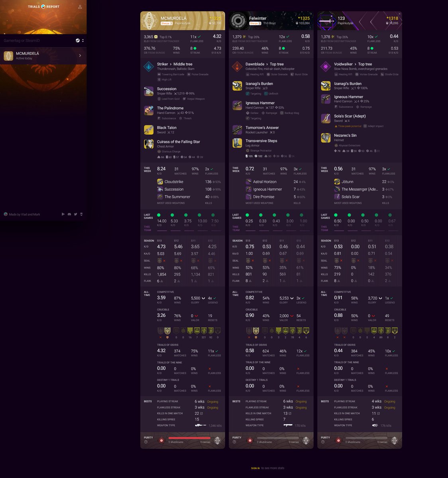This screenshot has width=448, height=478.
Task: Click the Astral Horizon weekly weapon icon
Action: pos(248,182)
